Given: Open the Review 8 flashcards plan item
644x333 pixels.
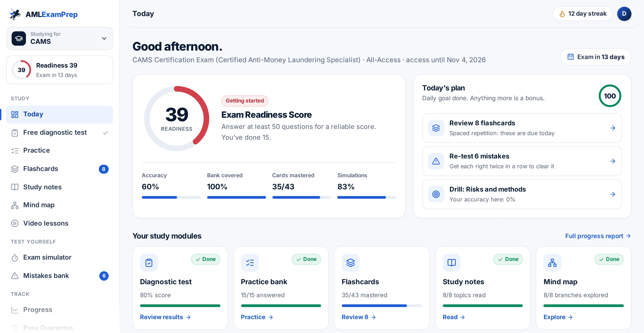Looking at the screenshot, I should pyautogui.click(x=522, y=128).
